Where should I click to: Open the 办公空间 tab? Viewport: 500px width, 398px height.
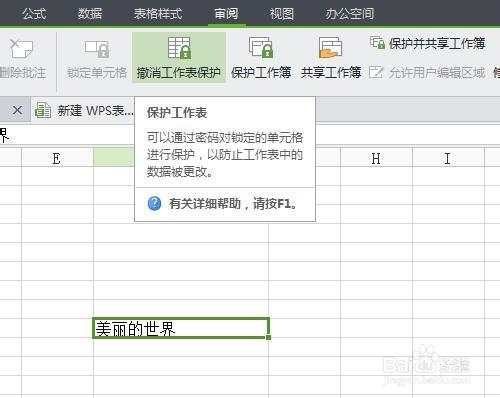tap(350, 14)
